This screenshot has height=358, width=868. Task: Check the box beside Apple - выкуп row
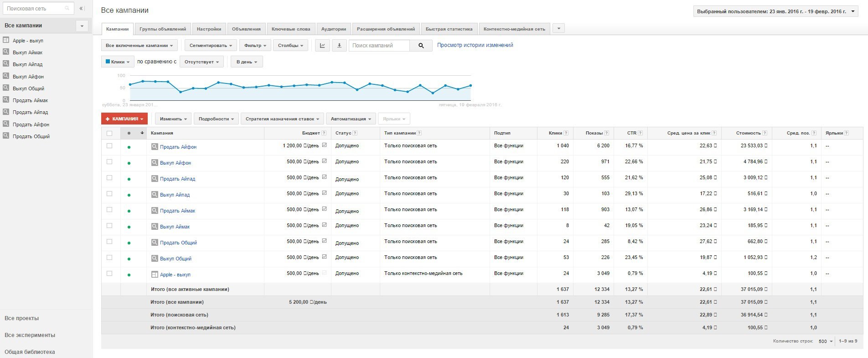click(109, 274)
